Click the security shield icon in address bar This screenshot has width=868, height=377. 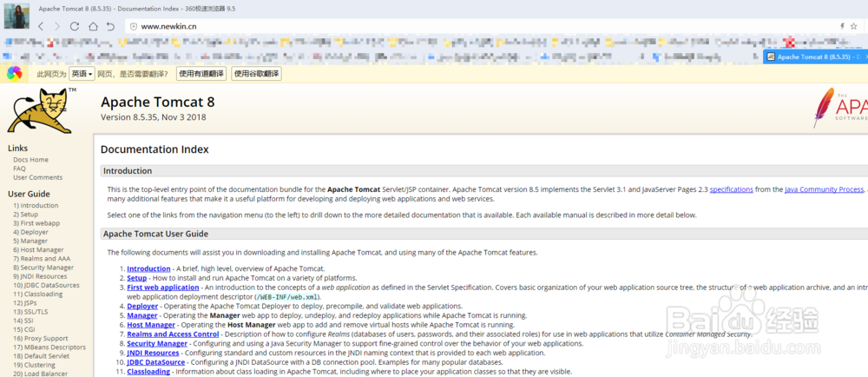click(x=134, y=27)
